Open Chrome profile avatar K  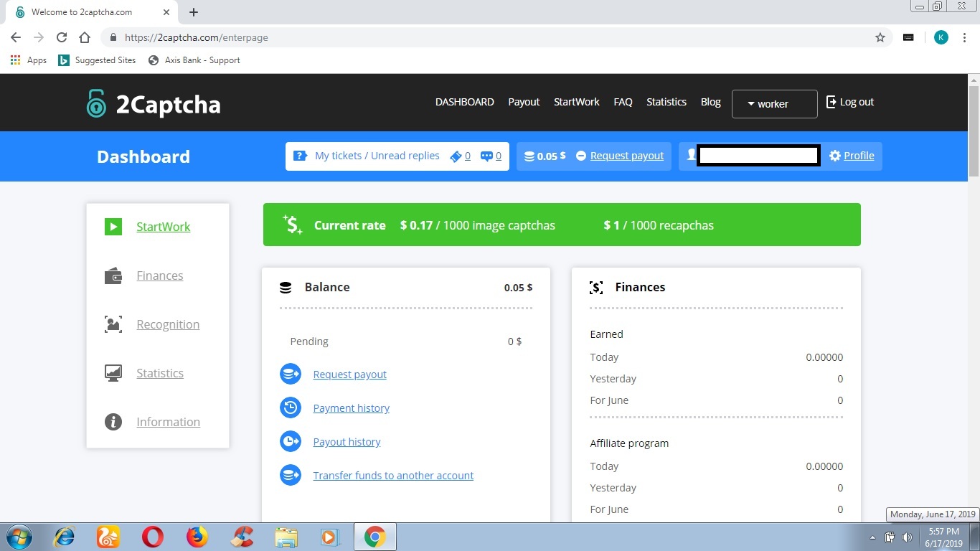(941, 37)
